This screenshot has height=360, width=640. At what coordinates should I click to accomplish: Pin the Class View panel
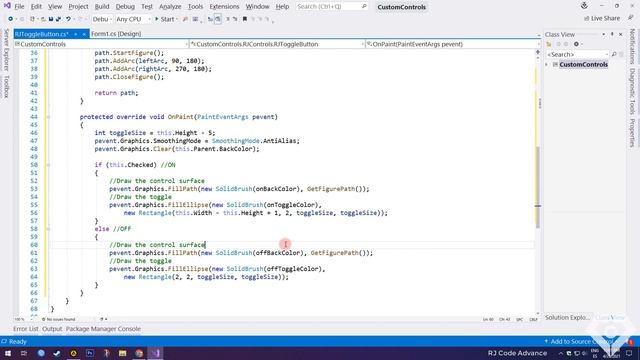(x=612, y=35)
